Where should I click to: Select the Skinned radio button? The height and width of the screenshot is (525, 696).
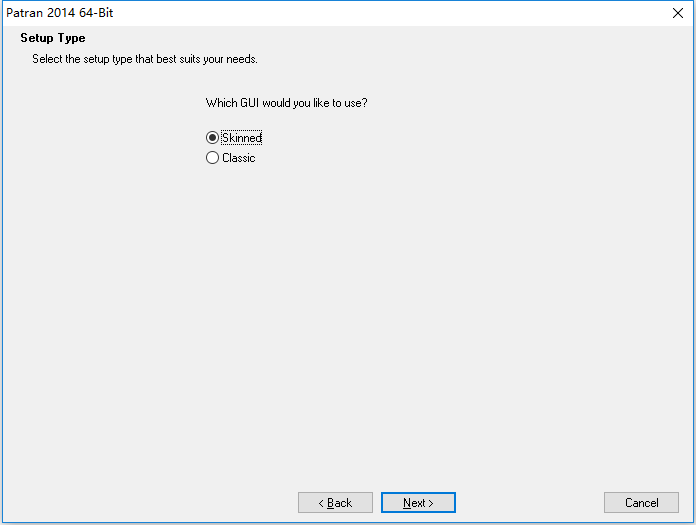tap(212, 138)
